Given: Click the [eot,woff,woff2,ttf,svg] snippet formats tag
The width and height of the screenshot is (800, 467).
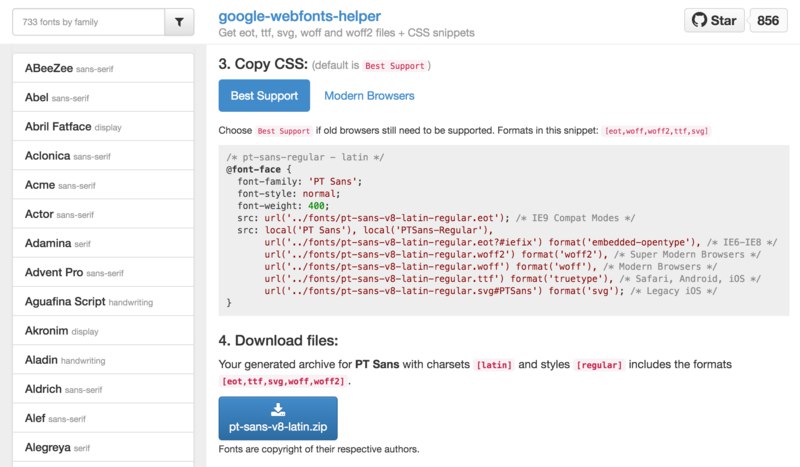Looking at the screenshot, I should (x=657, y=131).
